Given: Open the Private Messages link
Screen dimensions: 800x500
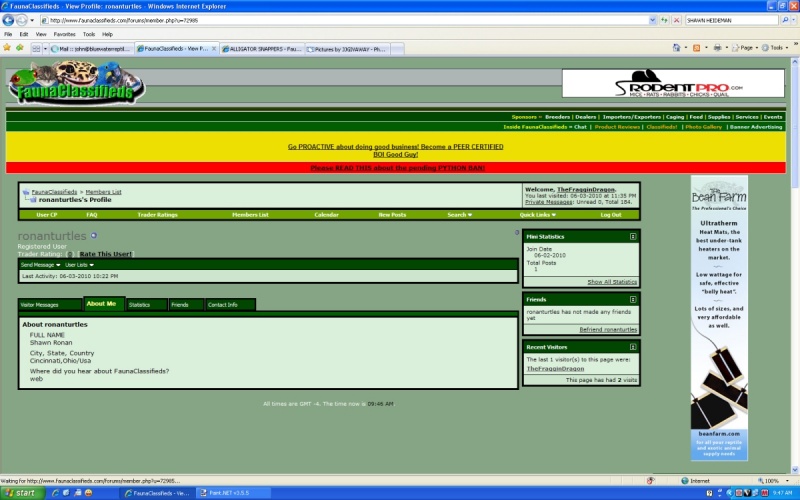Looking at the screenshot, I should pos(548,202).
